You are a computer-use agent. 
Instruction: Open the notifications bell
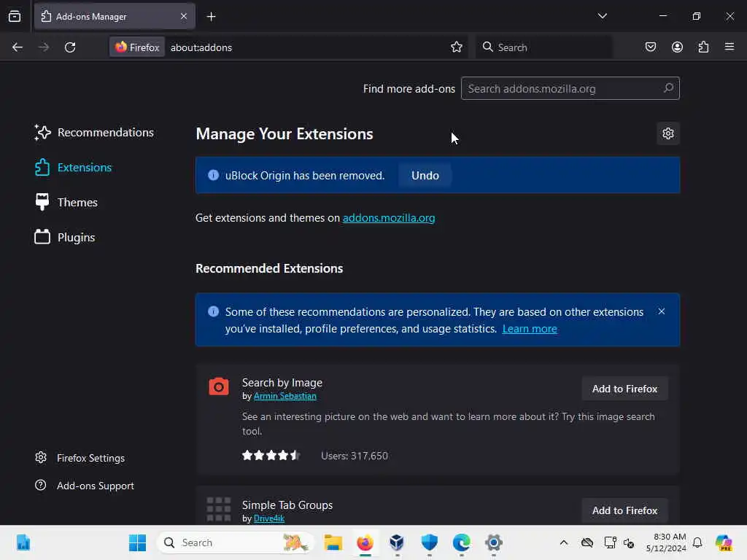click(697, 542)
